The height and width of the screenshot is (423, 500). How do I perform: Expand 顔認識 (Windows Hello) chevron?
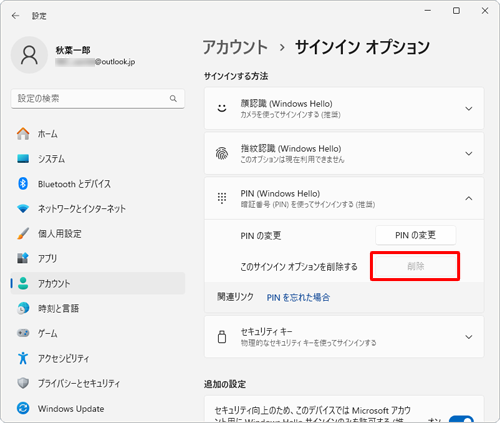click(x=469, y=109)
